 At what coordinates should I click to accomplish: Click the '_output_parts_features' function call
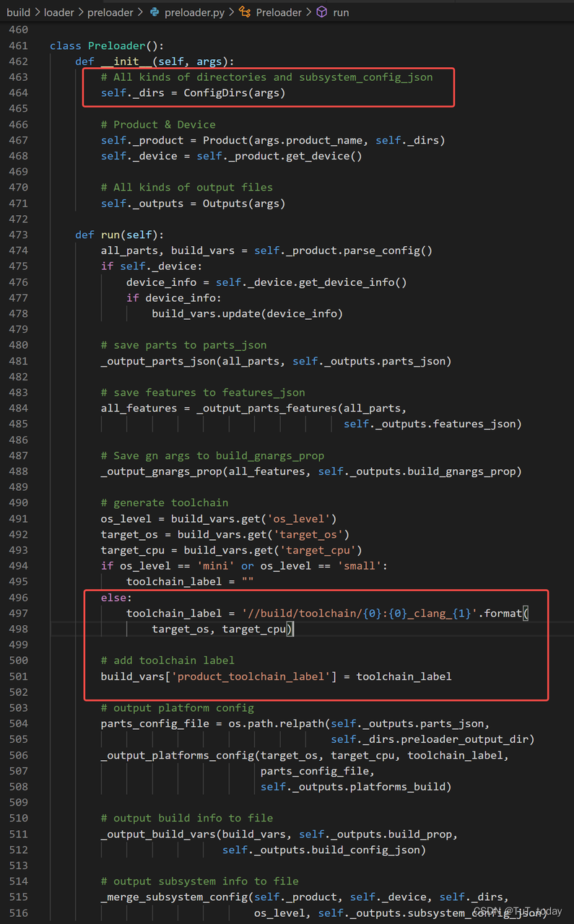(266, 408)
